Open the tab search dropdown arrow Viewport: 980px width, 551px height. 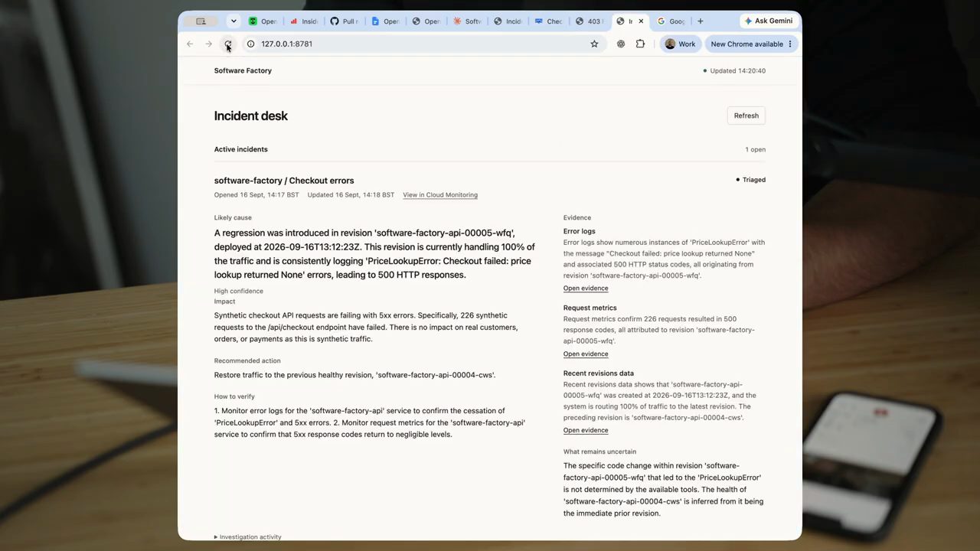click(234, 21)
